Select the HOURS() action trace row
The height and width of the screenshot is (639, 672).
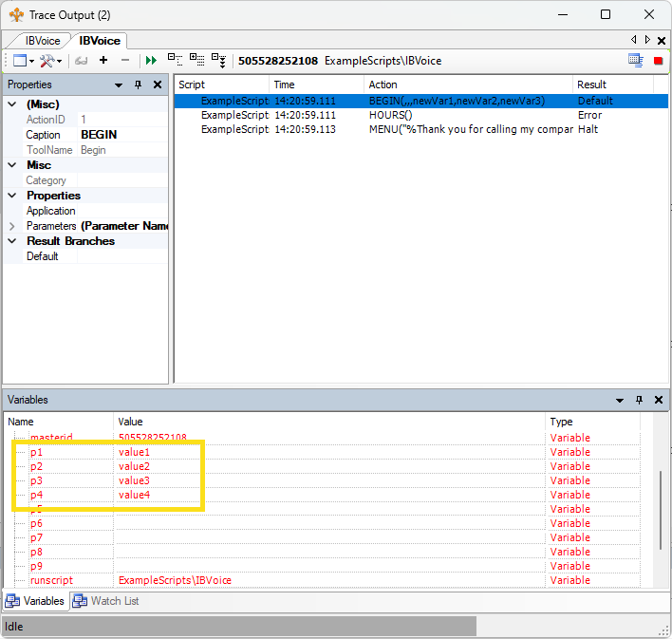[x=390, y=115]
